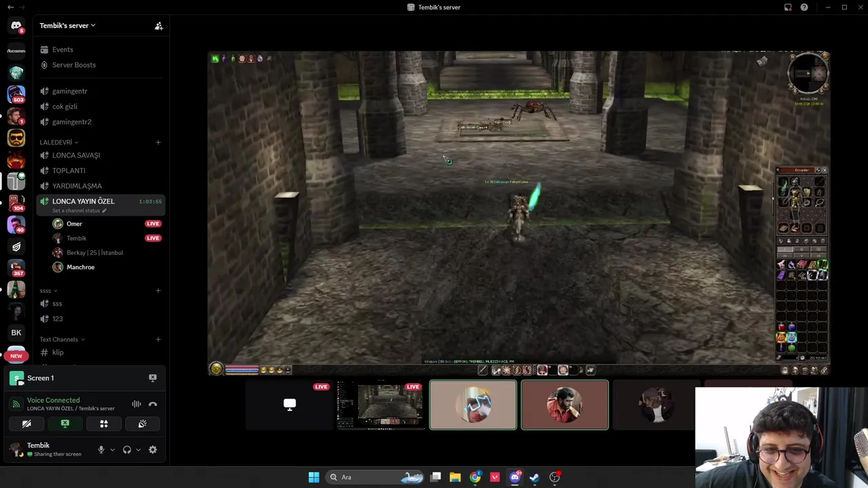This screenshot has height=488, width=868.
Task: Open Windows Start menu
Action: (x=314, y=477)
